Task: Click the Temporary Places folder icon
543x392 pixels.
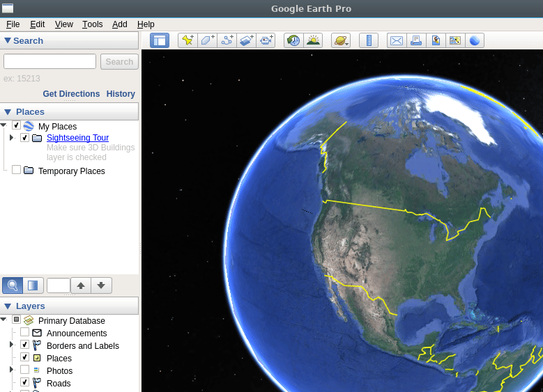Action: click(29, 171)
